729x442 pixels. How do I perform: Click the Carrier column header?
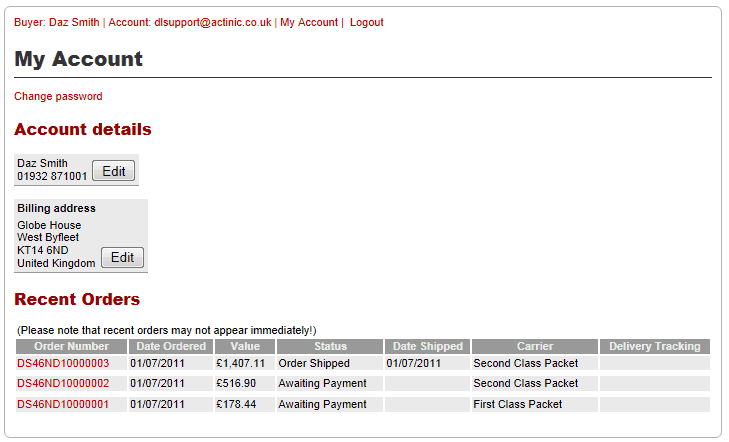point(535,346)
